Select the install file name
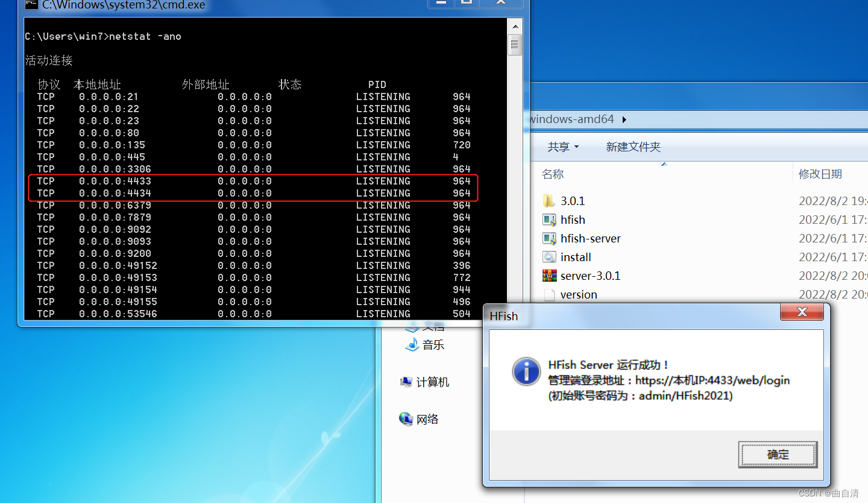Screen dimensions: 868x503 tap(576, 257)
